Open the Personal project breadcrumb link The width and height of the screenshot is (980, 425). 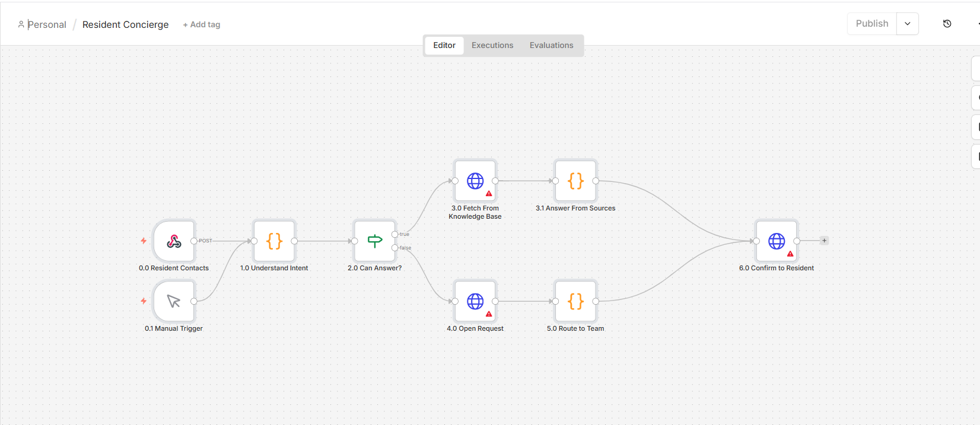click(42, 24)
